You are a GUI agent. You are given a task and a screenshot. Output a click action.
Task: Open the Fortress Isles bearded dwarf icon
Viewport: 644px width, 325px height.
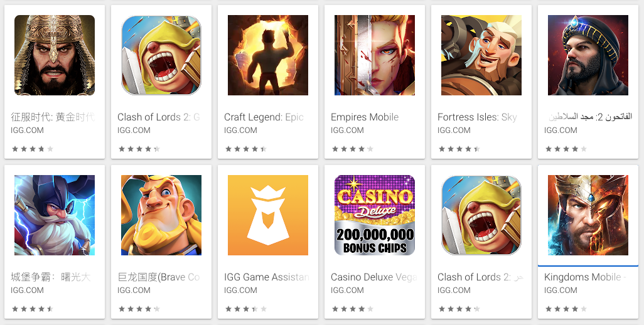(x=481, y=55)
